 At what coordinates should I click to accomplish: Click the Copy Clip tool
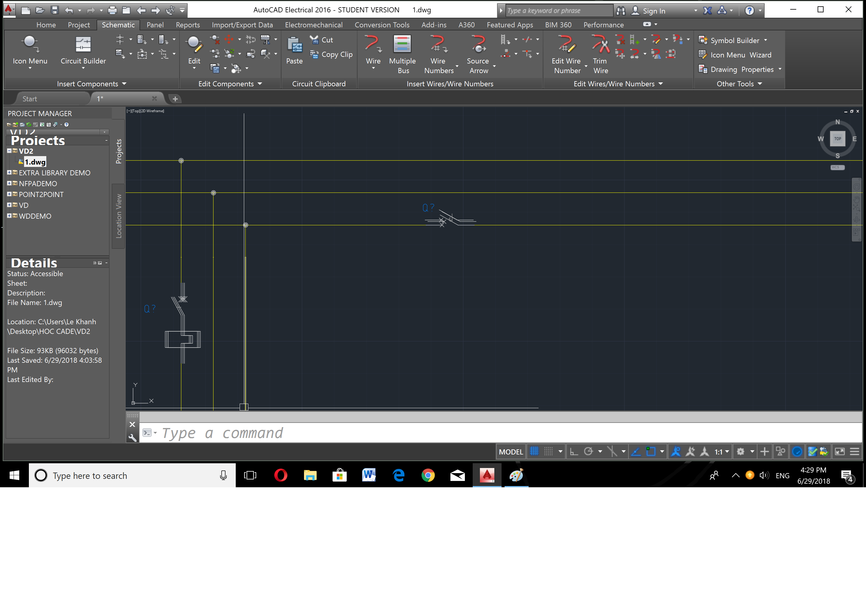[331, 55]
